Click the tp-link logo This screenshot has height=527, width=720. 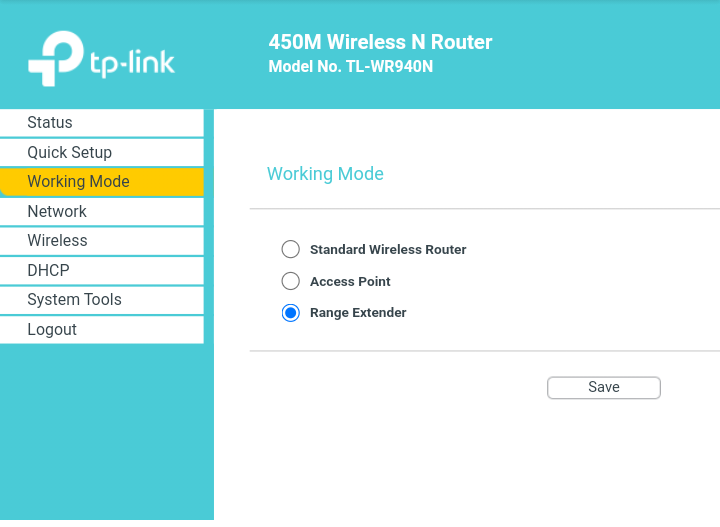point(101,58)
